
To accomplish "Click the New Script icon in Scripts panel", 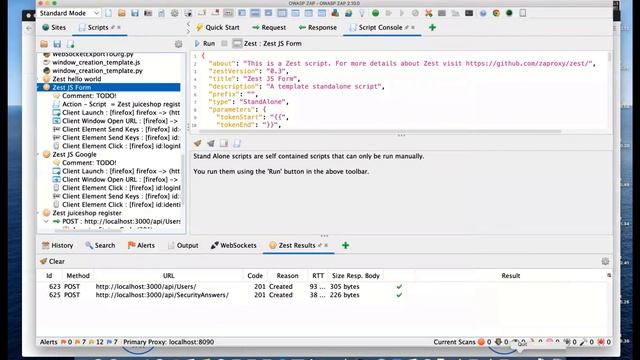I will 71,44.
